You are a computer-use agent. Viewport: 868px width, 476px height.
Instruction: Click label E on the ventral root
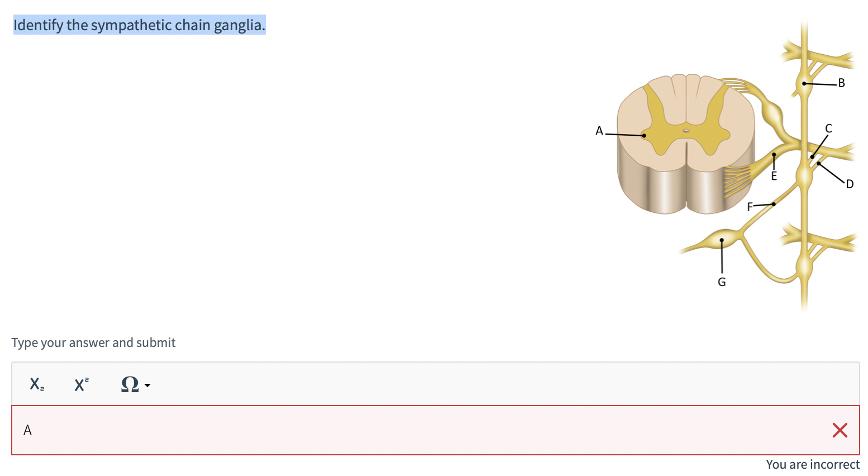pyautogui.click(x=774, y=176)
